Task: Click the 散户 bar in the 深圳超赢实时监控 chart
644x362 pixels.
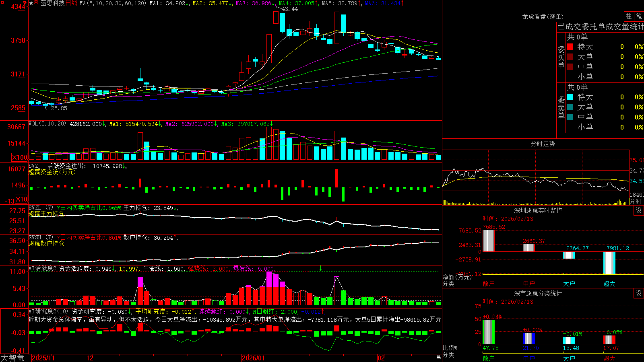Action: 488,241
